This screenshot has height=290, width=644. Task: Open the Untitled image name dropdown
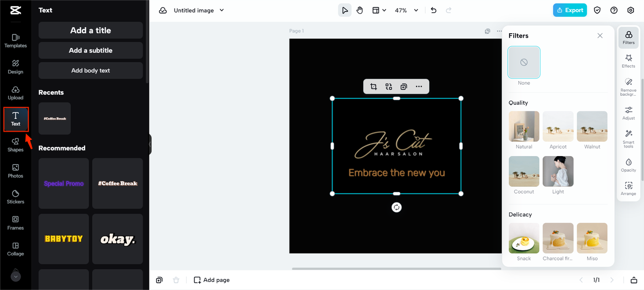pos(199,11)
